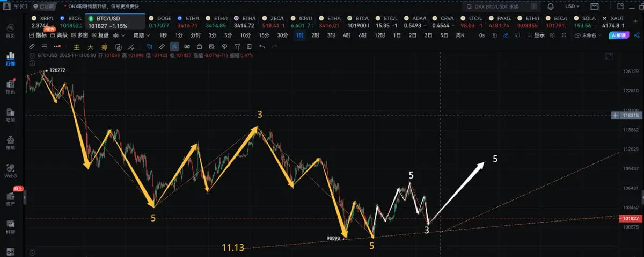Start 复盘 replay mode
This screenshot has height=257, width=644.
pos(100,35)
